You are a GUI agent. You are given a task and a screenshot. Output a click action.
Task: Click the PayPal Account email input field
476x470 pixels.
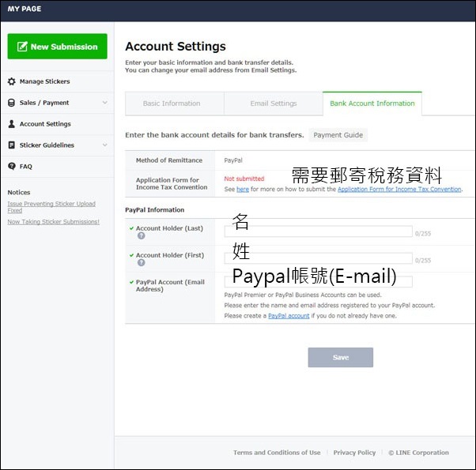point(318,282)
